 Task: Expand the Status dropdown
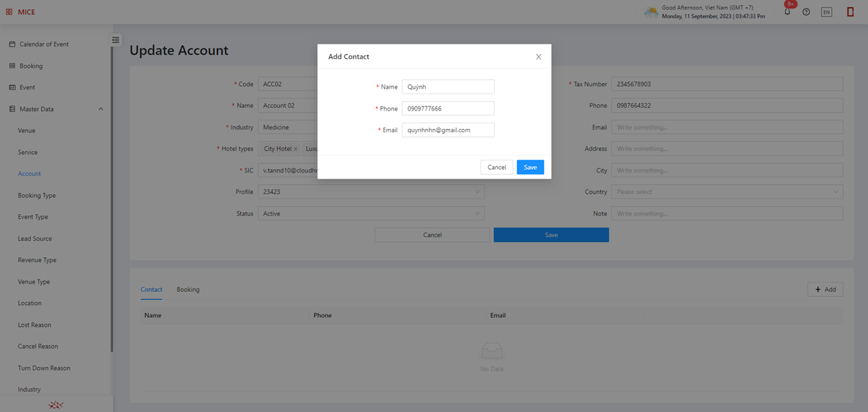[371, 214]
